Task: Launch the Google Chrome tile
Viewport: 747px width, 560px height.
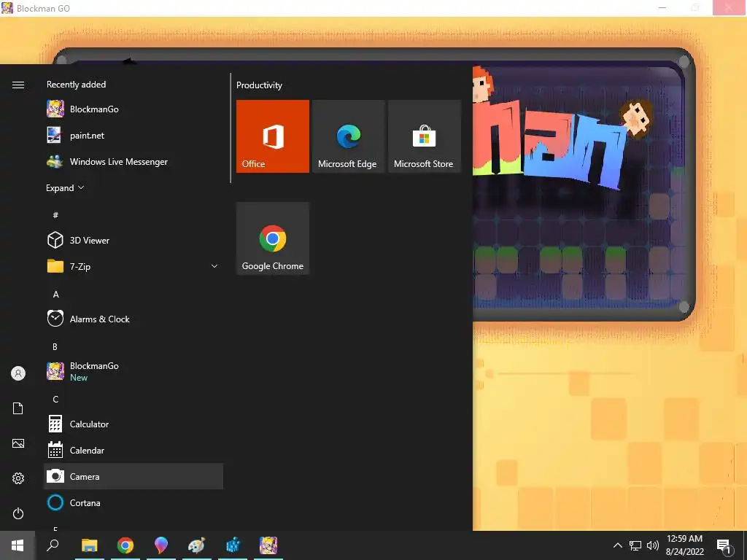Action: 273,238
